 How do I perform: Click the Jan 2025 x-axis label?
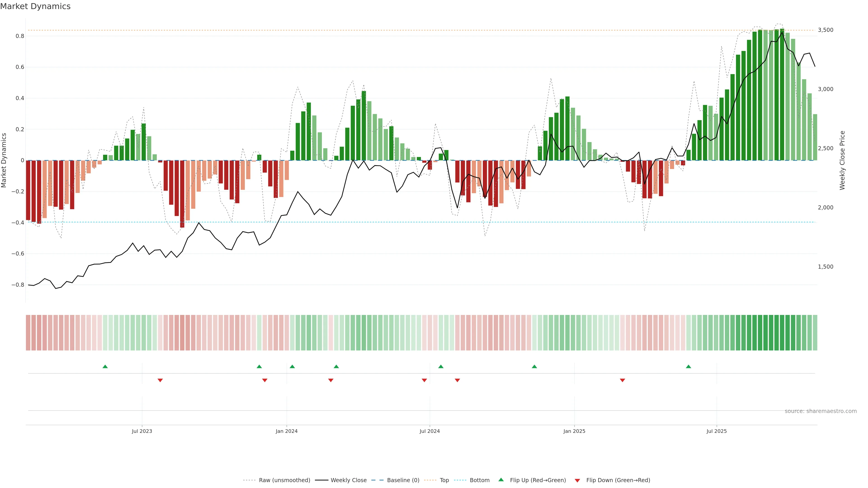click(x=574, y=431)
